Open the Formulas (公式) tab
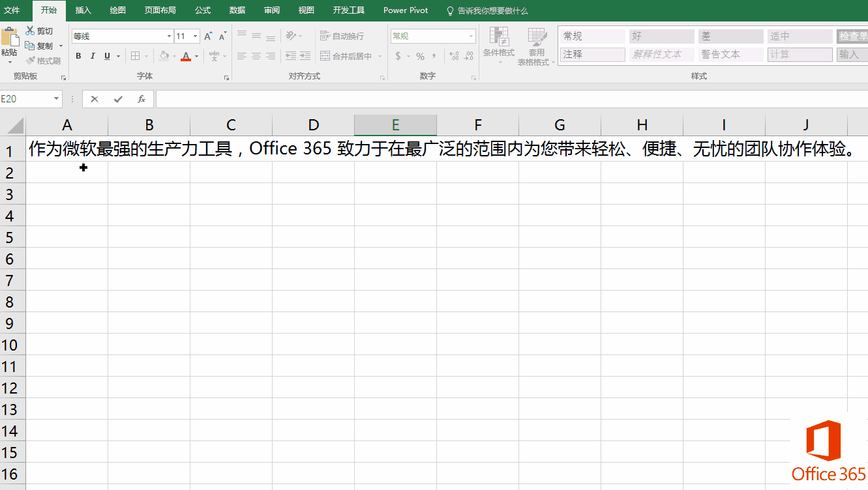868x490 pixels. pos(202,10)
